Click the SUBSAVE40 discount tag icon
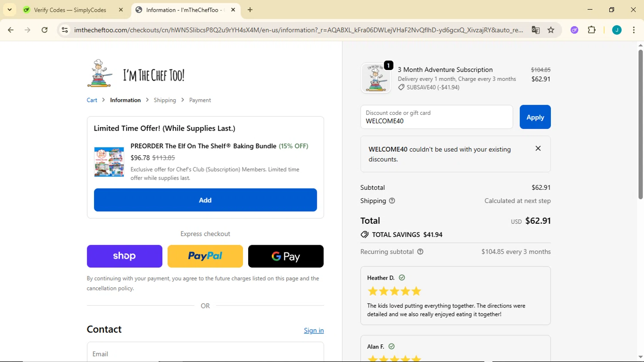This screenshot has width=644, height=362. (x=401, y=87)
